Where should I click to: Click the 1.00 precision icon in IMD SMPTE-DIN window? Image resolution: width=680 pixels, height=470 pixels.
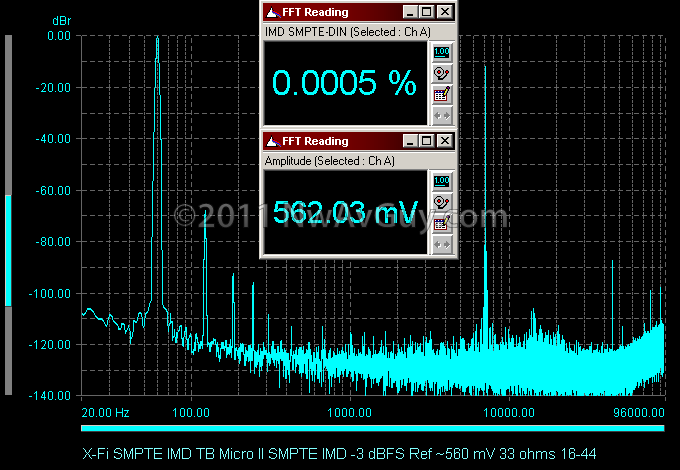click(441, 52)
